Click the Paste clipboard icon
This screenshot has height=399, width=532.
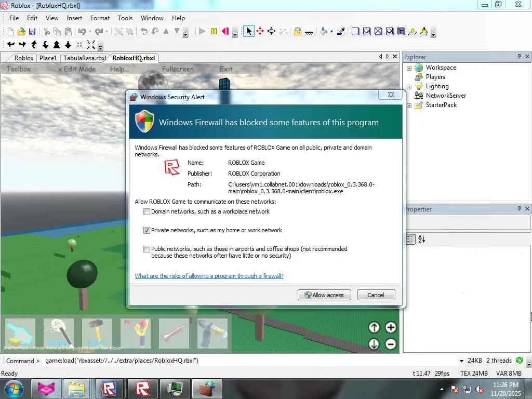coord(68,32)
